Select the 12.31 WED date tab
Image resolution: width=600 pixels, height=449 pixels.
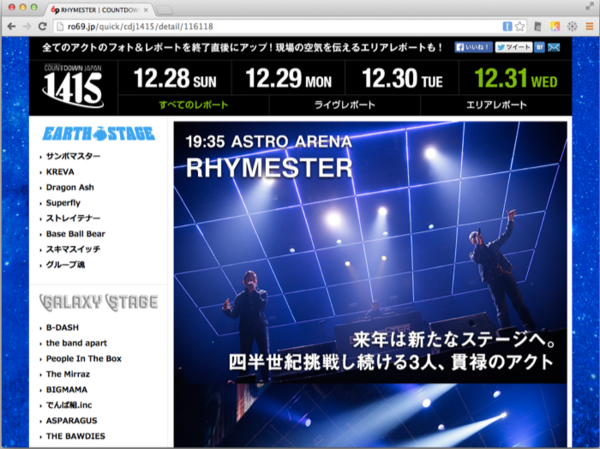(x=515, y=78)
